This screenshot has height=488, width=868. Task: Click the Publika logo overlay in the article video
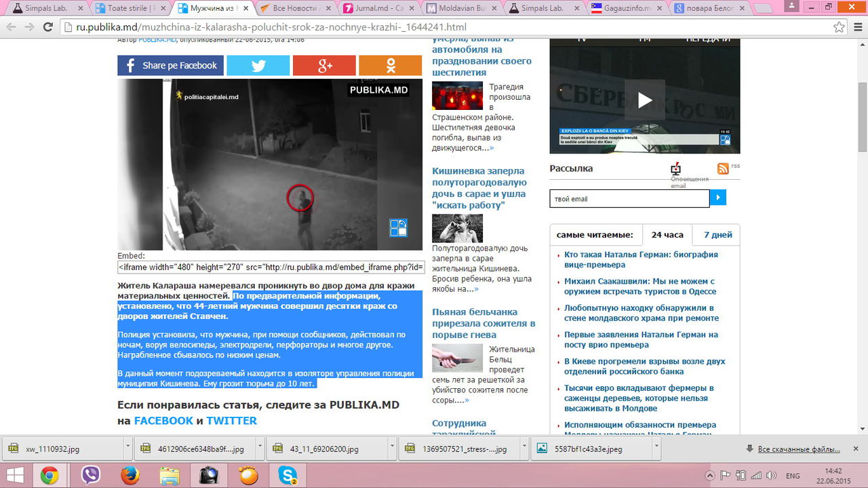(x=398, y=228)
